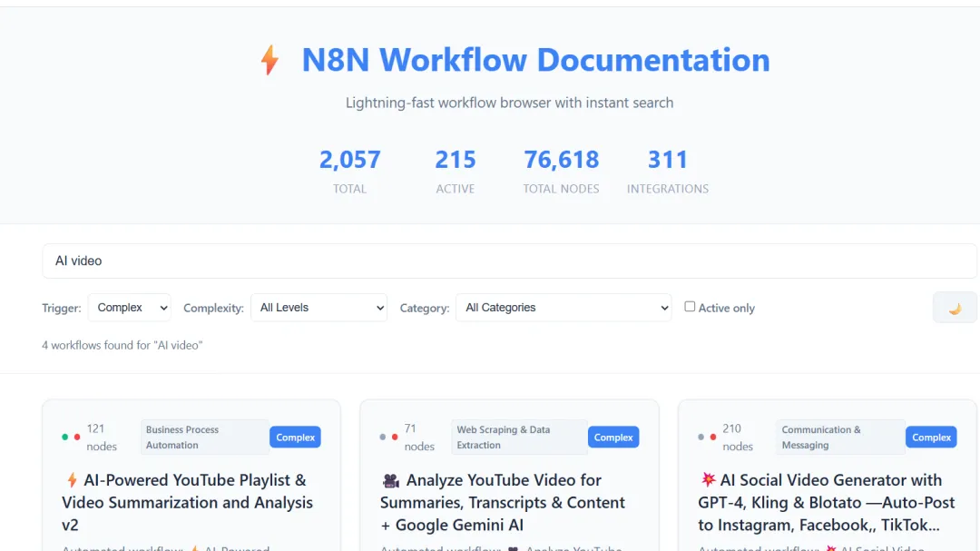Image resolution: width=980 pixels, height=551 pixels.
Task: Click red status dot on 210 nodes card
Action: 713,437
